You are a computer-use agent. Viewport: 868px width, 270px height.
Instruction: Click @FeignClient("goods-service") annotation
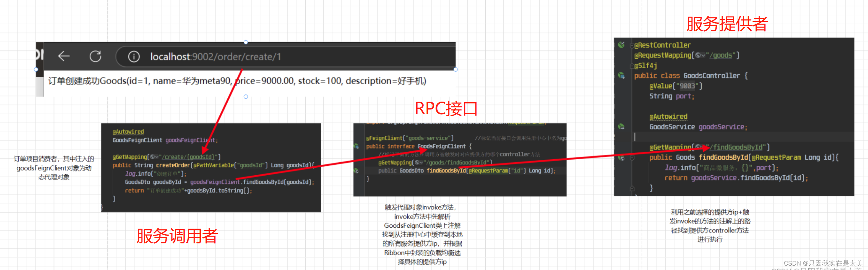pyautogui.click(x=410, y=138)
